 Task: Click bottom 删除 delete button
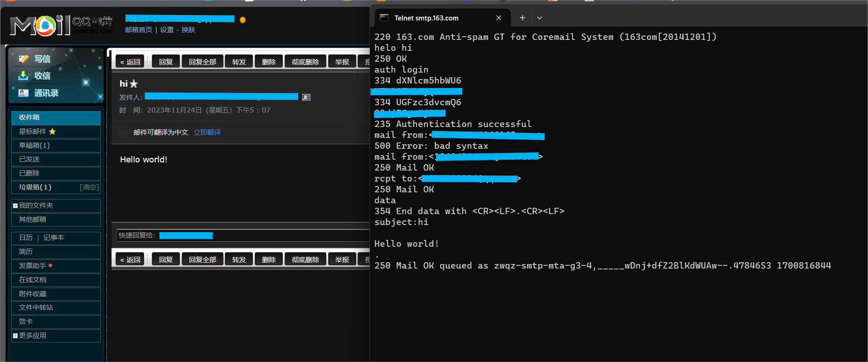(x=269, y=259)
